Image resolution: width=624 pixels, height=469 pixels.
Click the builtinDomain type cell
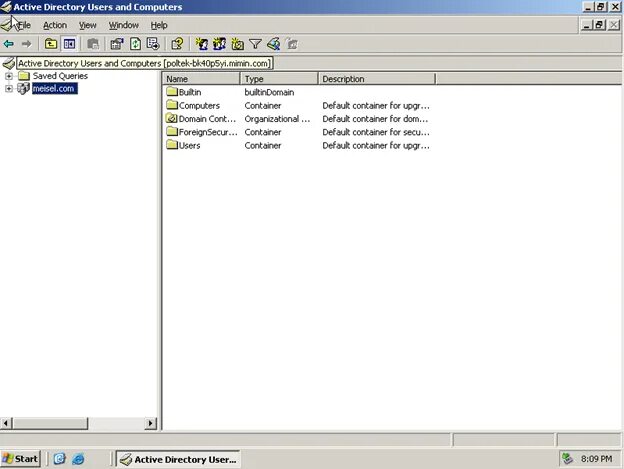click(269, 92)
